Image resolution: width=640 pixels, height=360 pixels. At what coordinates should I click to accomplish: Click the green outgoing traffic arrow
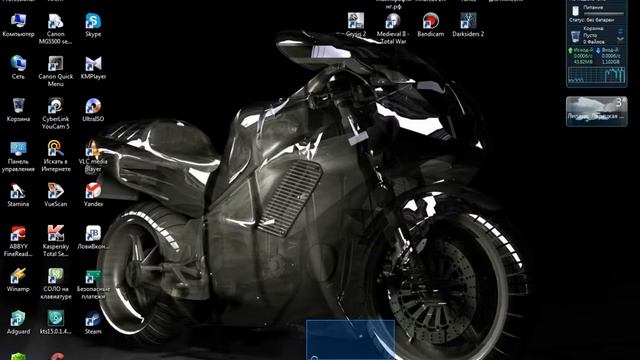point(571,51)
